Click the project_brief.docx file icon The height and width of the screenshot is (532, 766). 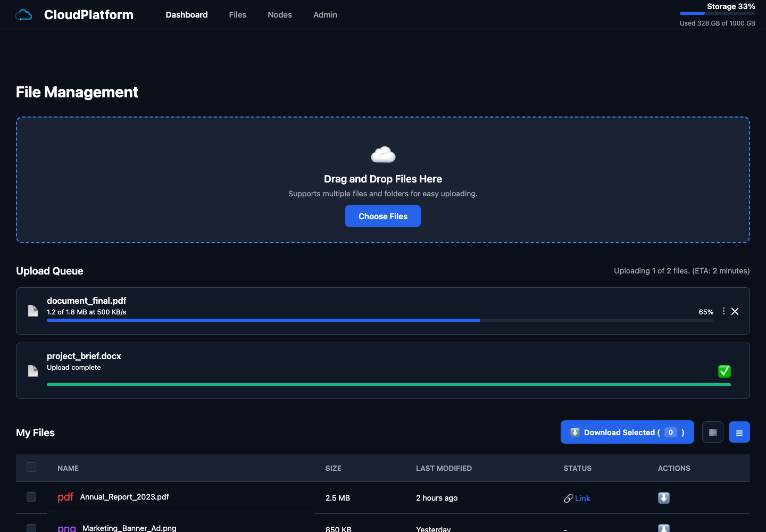pyautogui.click(x=33, y=371)
